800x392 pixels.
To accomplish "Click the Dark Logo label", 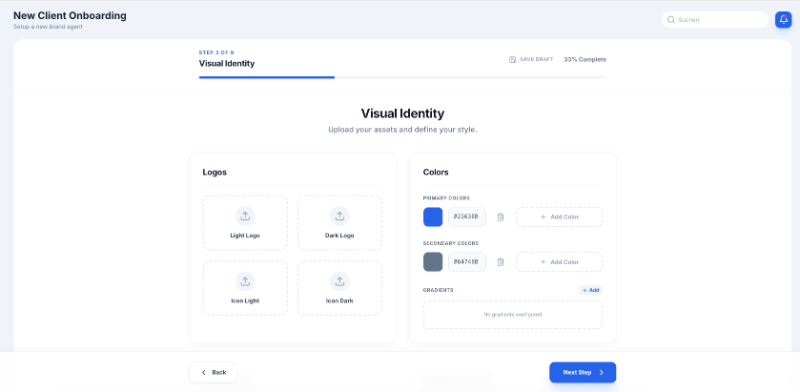I will tap(339, 236).
